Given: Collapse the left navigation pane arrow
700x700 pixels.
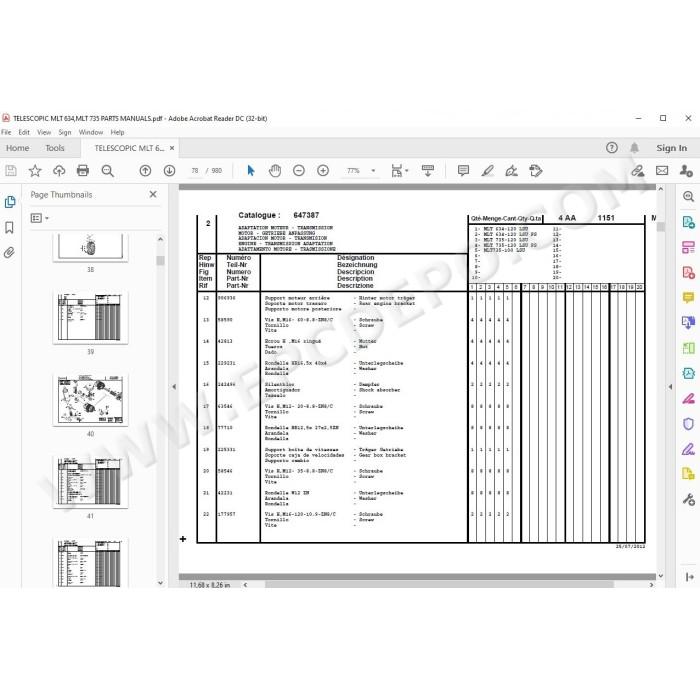Looking at the screenshot, I should 174,387.
